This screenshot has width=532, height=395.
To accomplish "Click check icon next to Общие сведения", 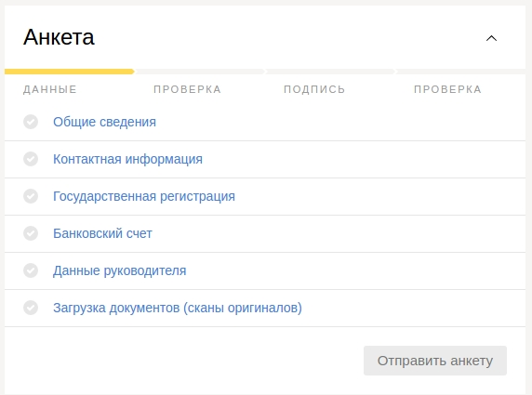I will pyautogui.click(x=31, y=122).
